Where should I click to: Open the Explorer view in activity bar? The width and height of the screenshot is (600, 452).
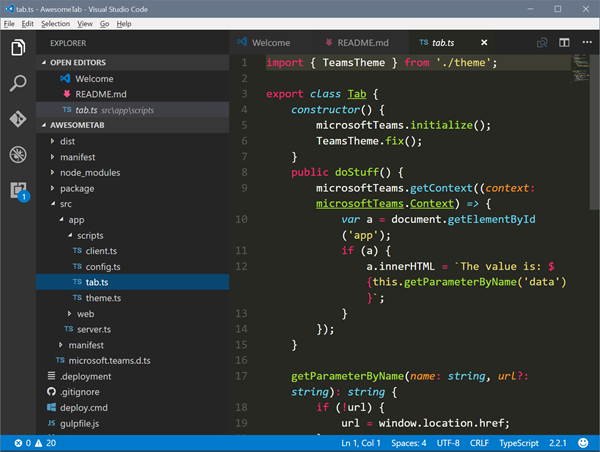pos(18,47)
